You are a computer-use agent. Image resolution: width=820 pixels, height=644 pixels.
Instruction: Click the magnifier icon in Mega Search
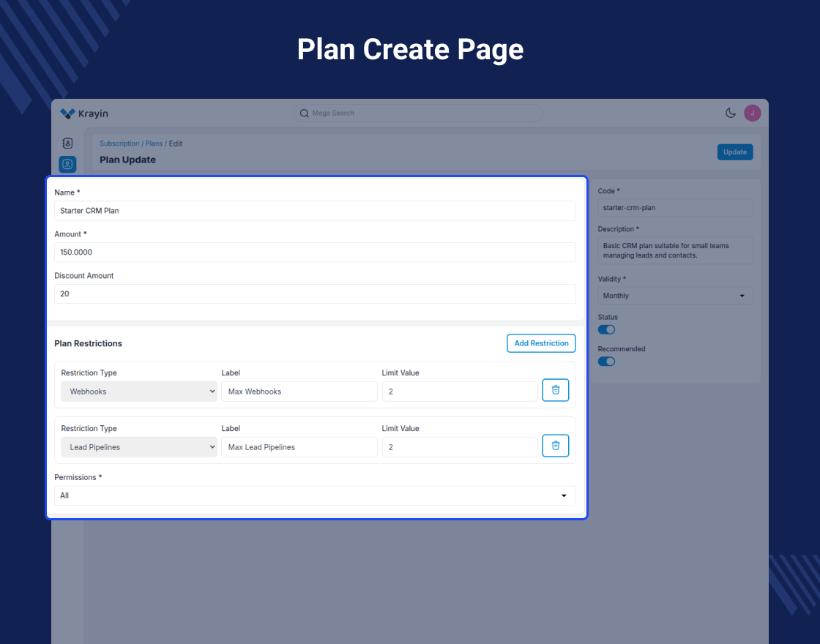(x=304, y=113)
